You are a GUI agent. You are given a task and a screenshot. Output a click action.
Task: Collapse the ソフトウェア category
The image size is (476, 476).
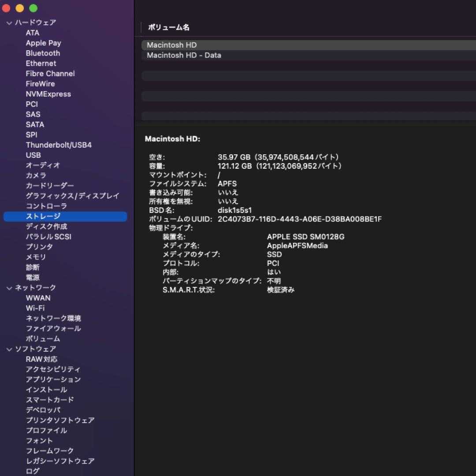pos(9,349)
